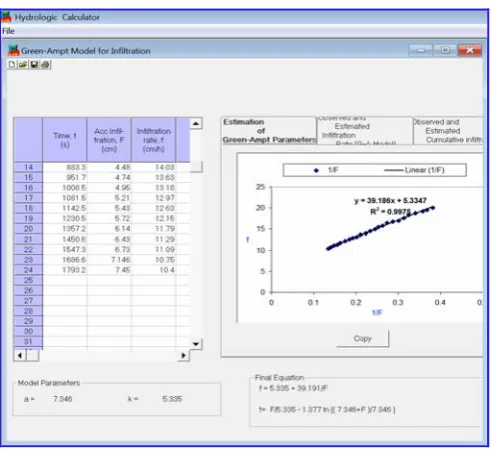Click the Hydrologic Calculator app icon
The width and height of the screenshot is (493, 454).
point(6,17)
